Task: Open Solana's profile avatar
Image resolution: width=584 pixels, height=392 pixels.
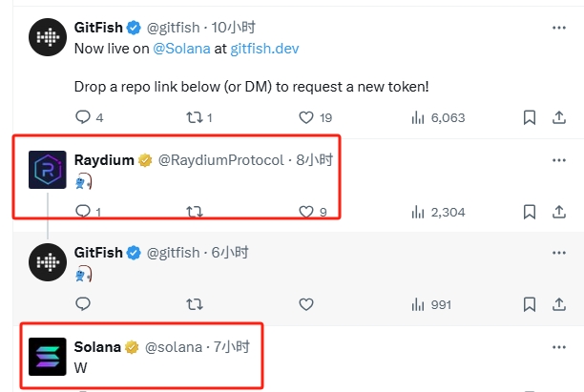Action: (48, 357)
